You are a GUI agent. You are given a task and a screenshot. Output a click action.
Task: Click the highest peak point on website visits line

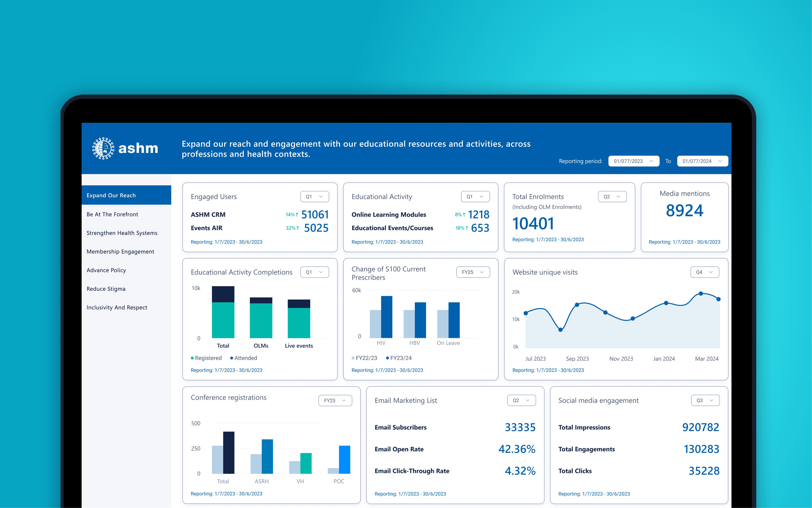coord(701,294)
